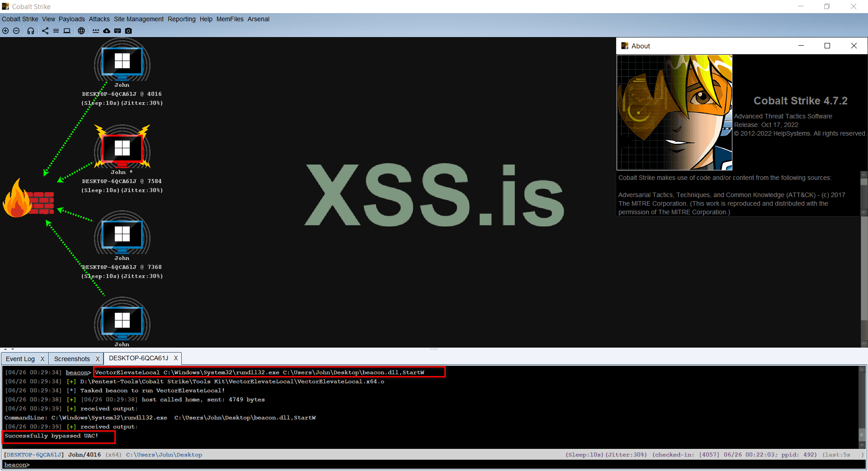Click About dialog scrollbar up arrow
This screenshot has width=868, height=471.
864,174
